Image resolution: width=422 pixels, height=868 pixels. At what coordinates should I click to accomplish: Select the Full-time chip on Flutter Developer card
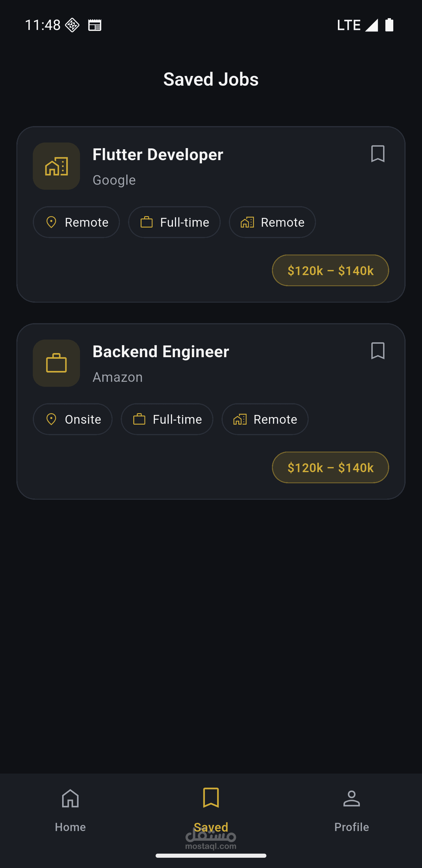174,222
